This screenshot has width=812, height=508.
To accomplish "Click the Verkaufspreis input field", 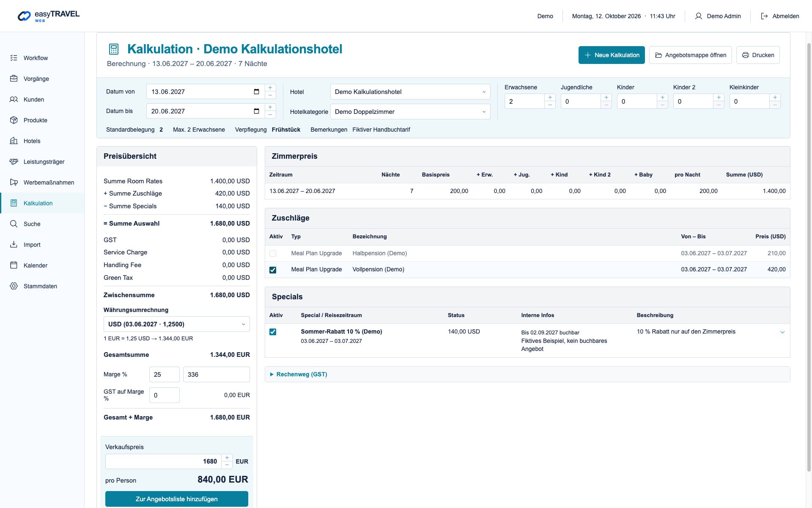I will click(x=163, y=461).
